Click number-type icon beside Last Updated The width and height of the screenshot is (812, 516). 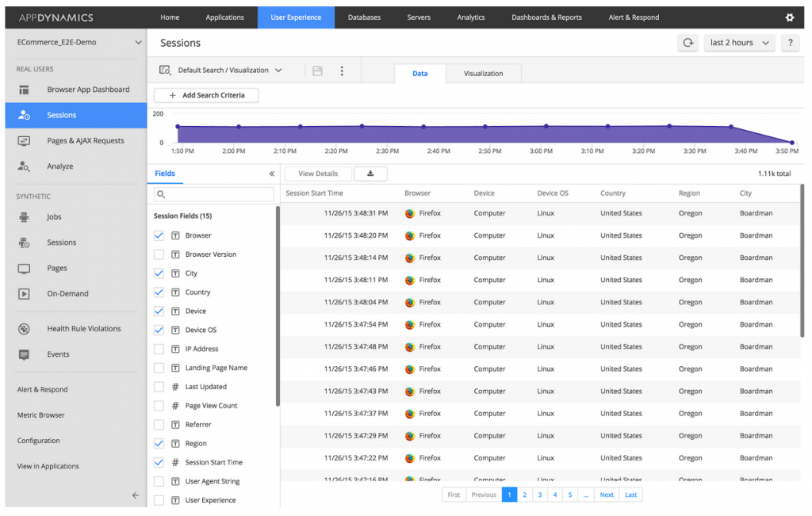tap(175, 387)
